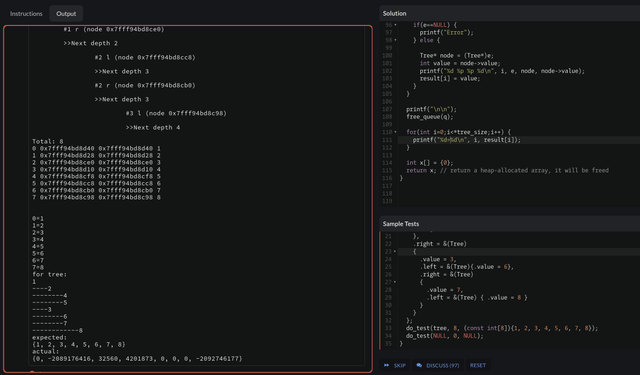
Task: Click expected array '{1, 2, 3, 4, 5, 6, 7, 8}'
Action: click(x=79, y=344)
